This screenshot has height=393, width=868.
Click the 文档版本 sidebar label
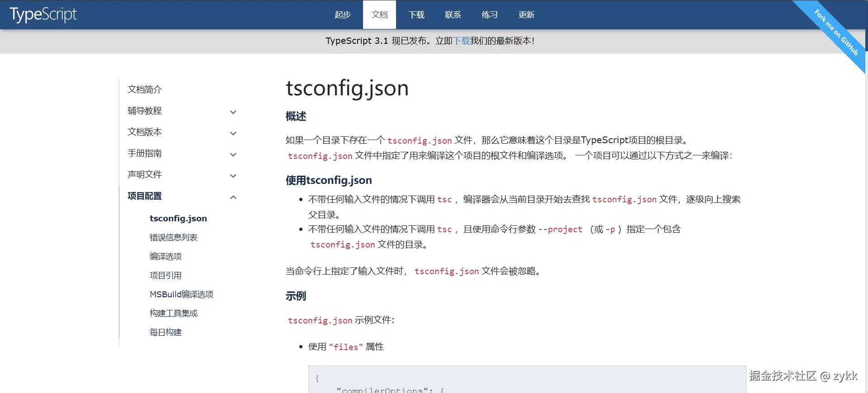pos(145,132)
